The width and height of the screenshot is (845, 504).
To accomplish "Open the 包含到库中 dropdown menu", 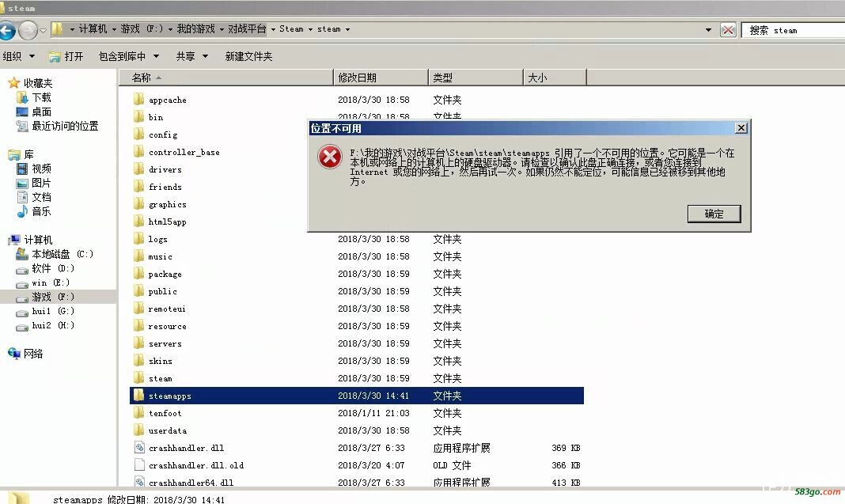I will pyautogui.click(x=129, y=56).
